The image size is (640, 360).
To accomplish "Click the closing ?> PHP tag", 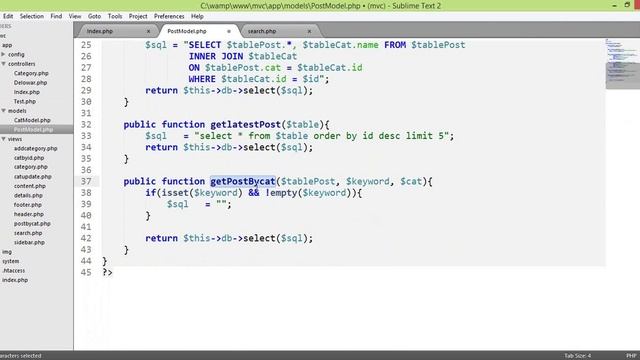I will click(x=107, y=272).
